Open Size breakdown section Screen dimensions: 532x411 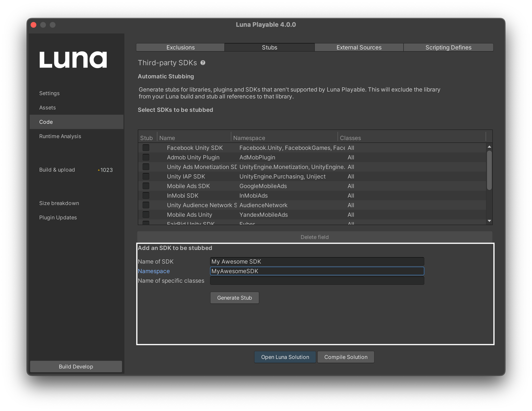(x=58, y=203)
